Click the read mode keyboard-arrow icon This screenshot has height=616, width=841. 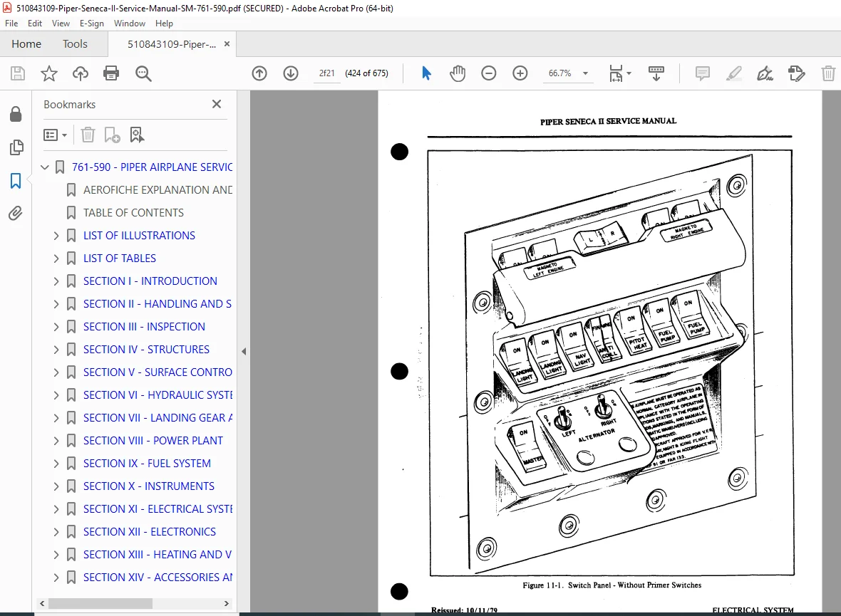click(656, 73)
